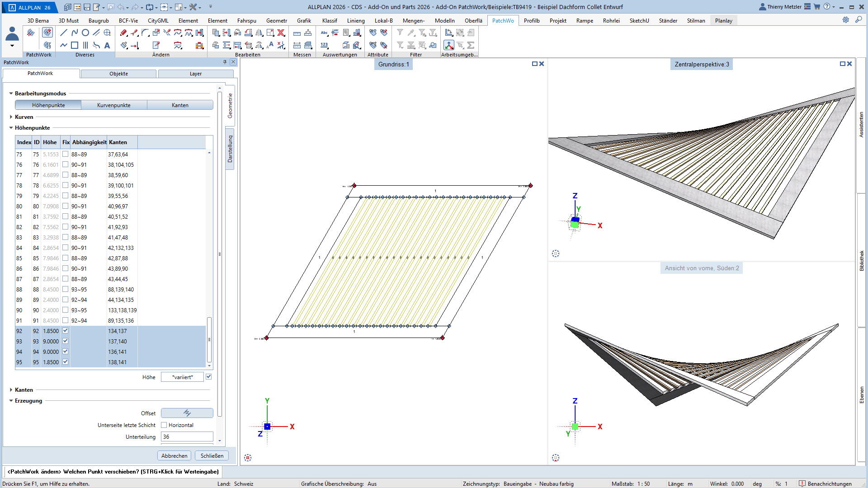Viewport: 868px width, 488px height.
Task: Click the Search magnifier icon top right
Action: coord(858,20)
